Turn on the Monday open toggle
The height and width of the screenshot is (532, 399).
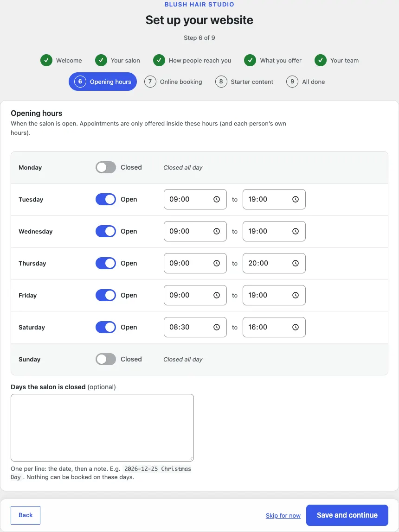click(106, 167)
